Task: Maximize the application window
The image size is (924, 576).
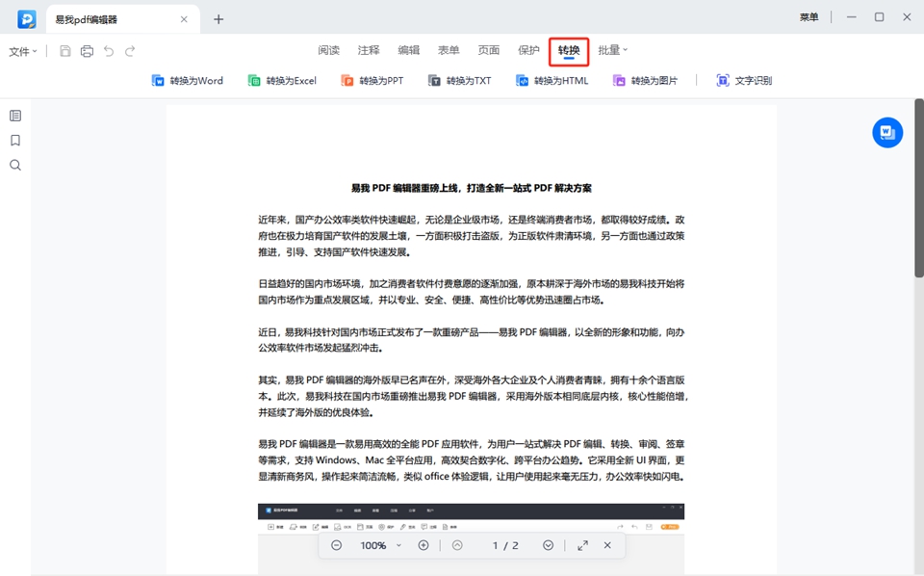Action: (879, 17)
